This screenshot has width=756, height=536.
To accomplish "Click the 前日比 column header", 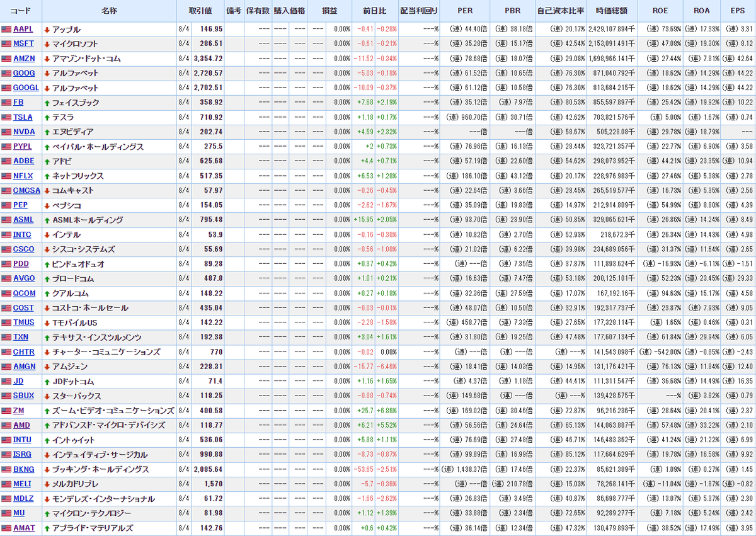I will [375, 11].
